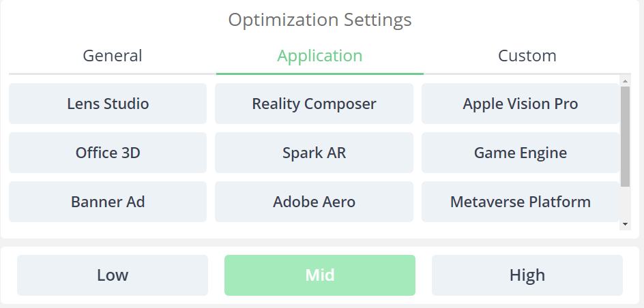644x308 pixels.
Task: Select the Spark AR option
Action: pos(314,153)
